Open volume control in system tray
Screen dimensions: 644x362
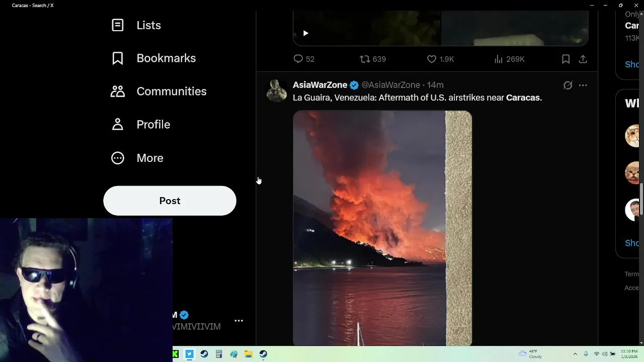(605, 354)
